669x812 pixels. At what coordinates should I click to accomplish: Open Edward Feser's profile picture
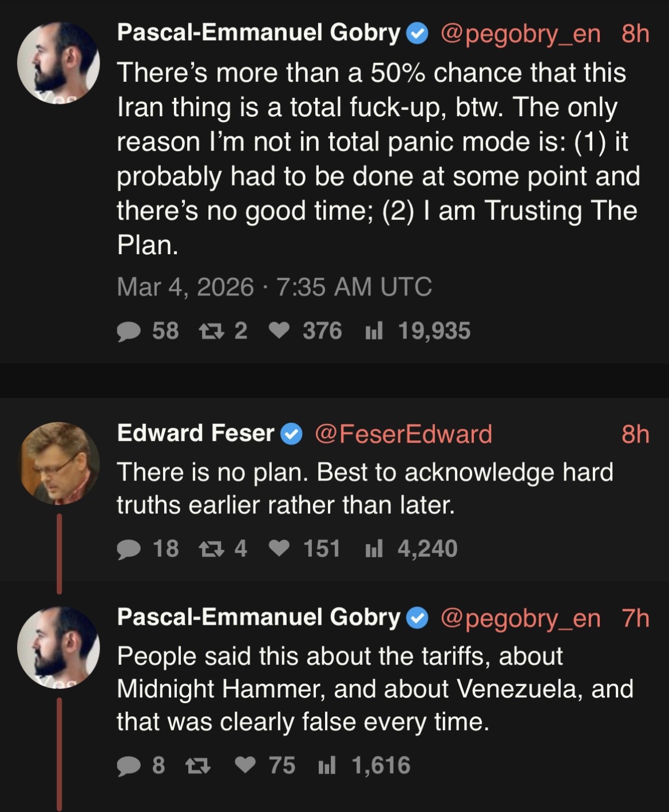point(59,463)
